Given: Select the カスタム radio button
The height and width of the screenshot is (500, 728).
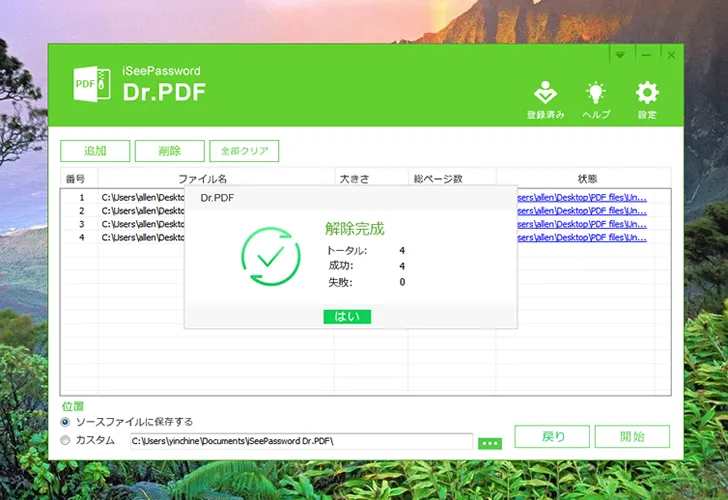Looking at the screenshot, I should [65, 440].
